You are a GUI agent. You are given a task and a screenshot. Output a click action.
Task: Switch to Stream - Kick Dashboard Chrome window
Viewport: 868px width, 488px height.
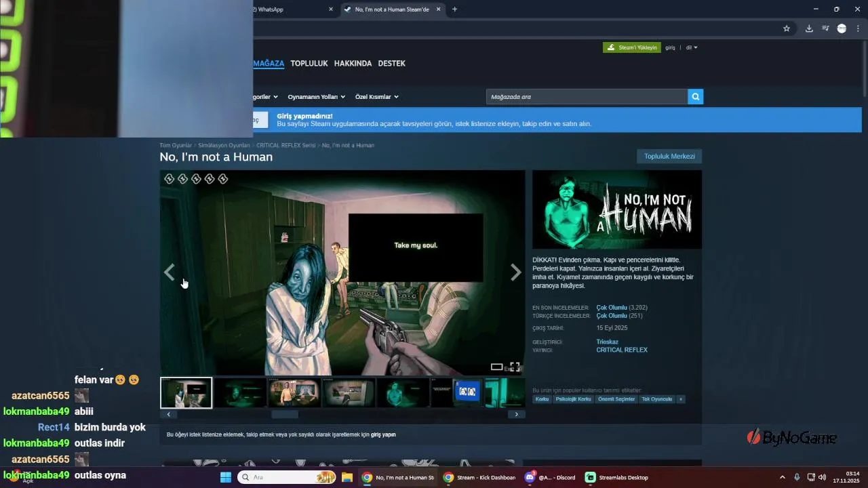(479, 477)
